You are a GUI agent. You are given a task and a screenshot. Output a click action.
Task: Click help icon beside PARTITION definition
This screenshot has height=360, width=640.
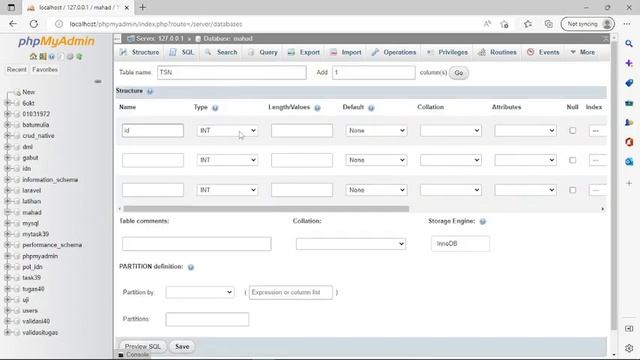[191, 267]
